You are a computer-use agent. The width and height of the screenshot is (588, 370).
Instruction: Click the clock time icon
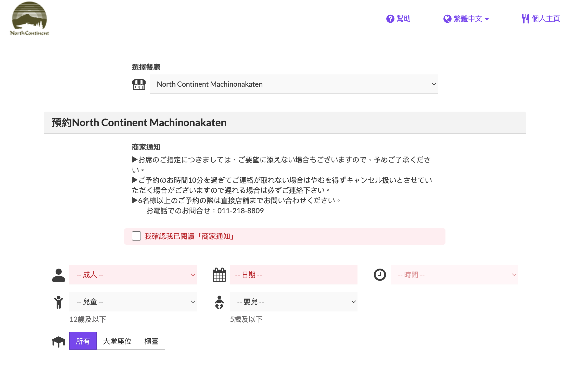click(380, 275)
